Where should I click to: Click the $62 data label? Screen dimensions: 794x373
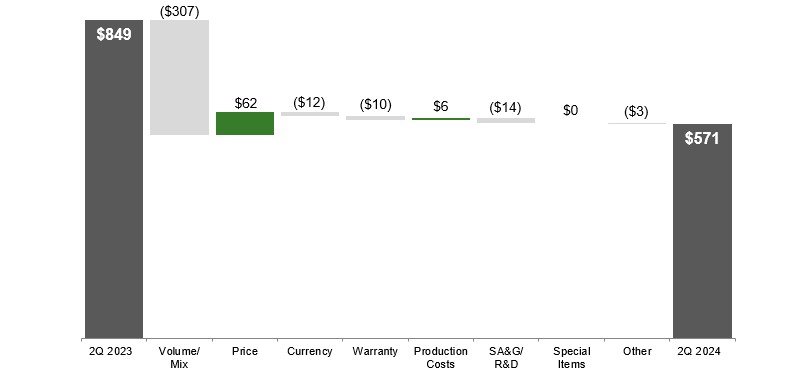click(246, 103)
